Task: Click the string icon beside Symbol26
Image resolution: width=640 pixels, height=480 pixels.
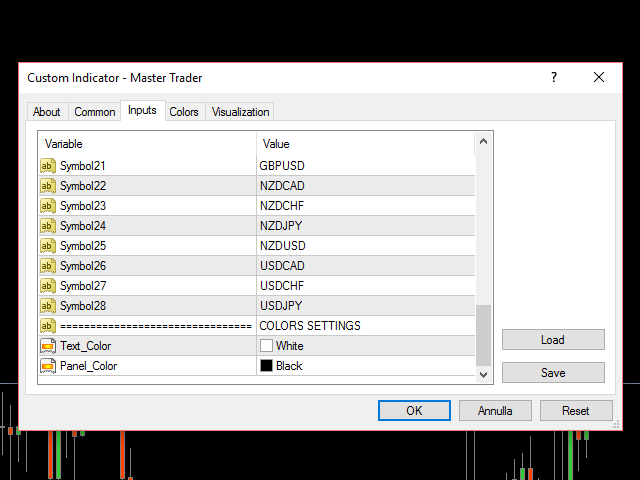Action: point(48,266)
